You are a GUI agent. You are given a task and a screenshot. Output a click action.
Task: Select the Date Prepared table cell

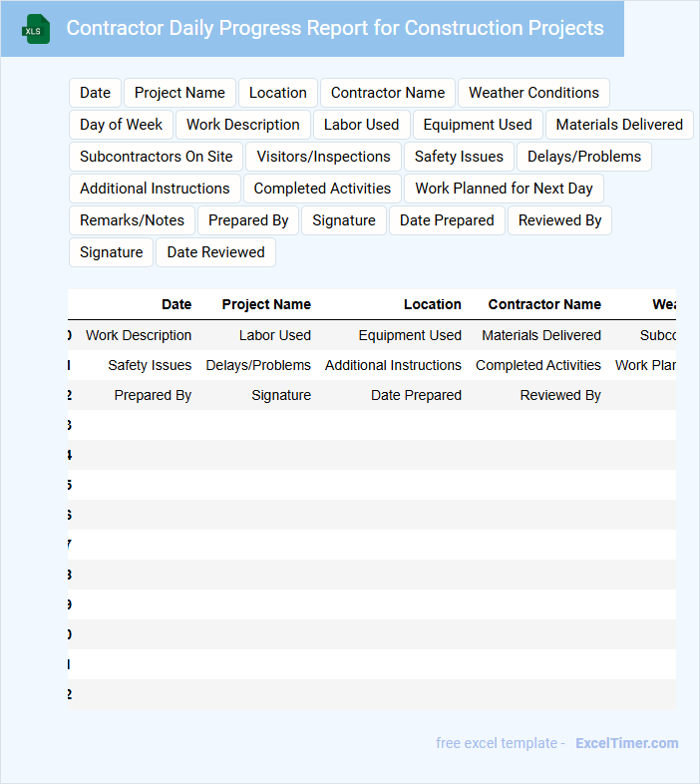(x=416, y=395)
